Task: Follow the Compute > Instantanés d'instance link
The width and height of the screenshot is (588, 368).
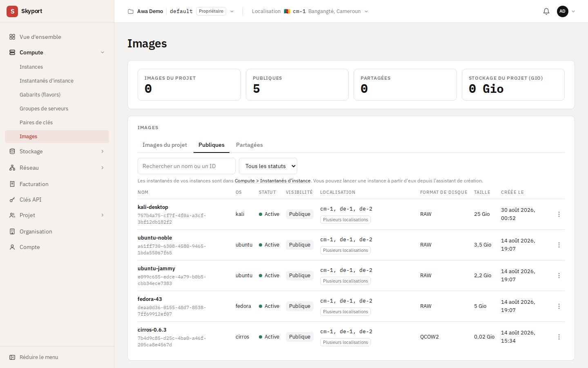Action: (x=272, y=181)
